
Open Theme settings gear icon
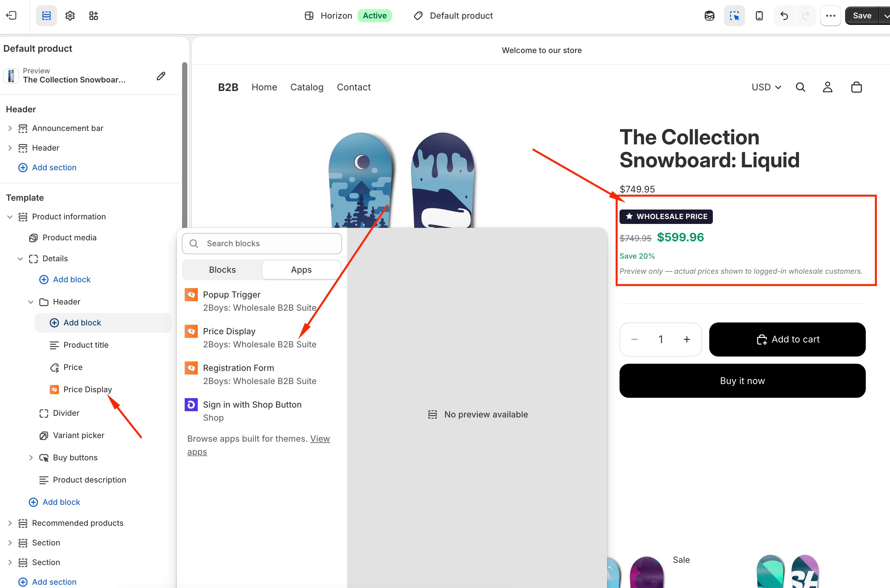70,16
